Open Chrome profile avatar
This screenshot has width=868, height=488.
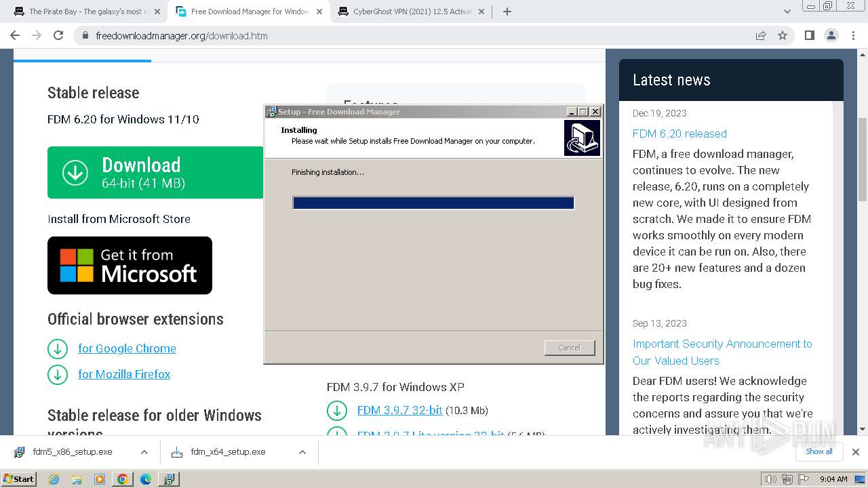tap(831, 35)
